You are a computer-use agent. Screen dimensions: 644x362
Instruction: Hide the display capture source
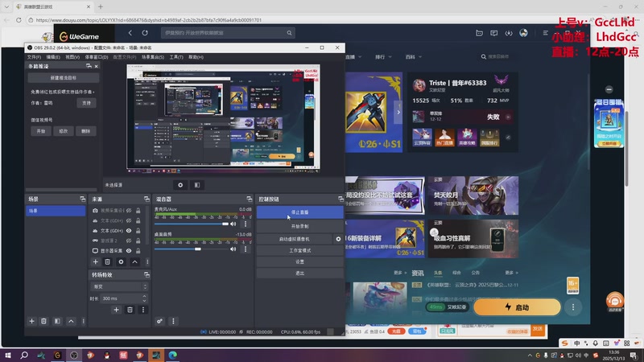click(x=129, y=250)
